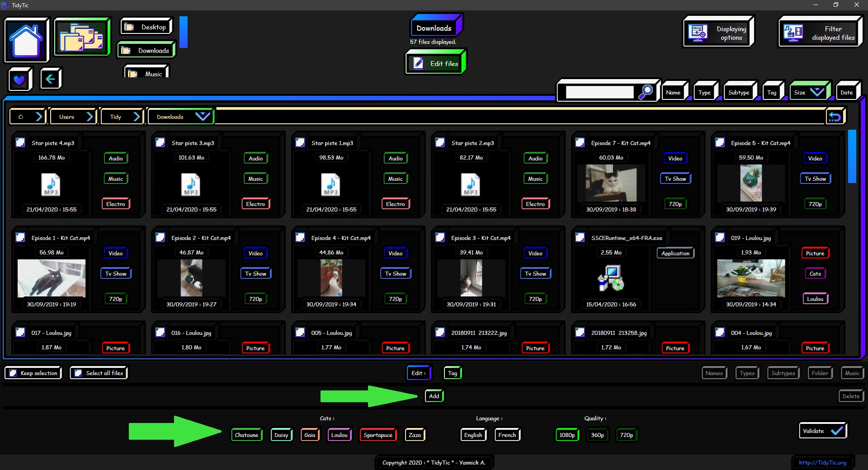This screenshot has width=868, height=470.
Task: Open Displaying options
Action: pyautogui.click(x=718, y=33)
